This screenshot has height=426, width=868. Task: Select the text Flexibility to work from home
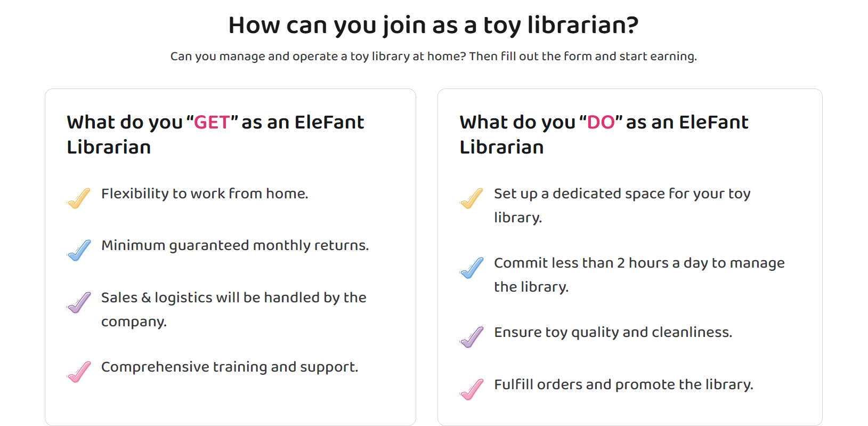(x=205, y=193)
